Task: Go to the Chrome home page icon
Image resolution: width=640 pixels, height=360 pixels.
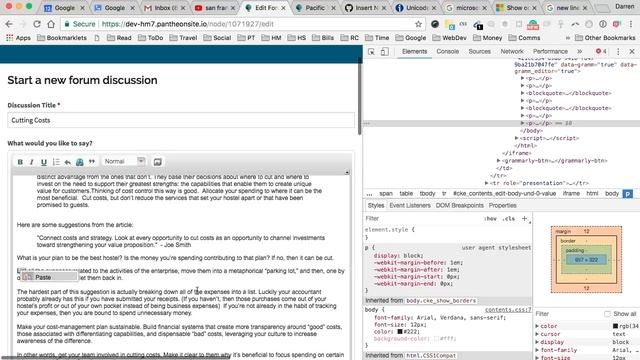Action: (x=51, y=24)
